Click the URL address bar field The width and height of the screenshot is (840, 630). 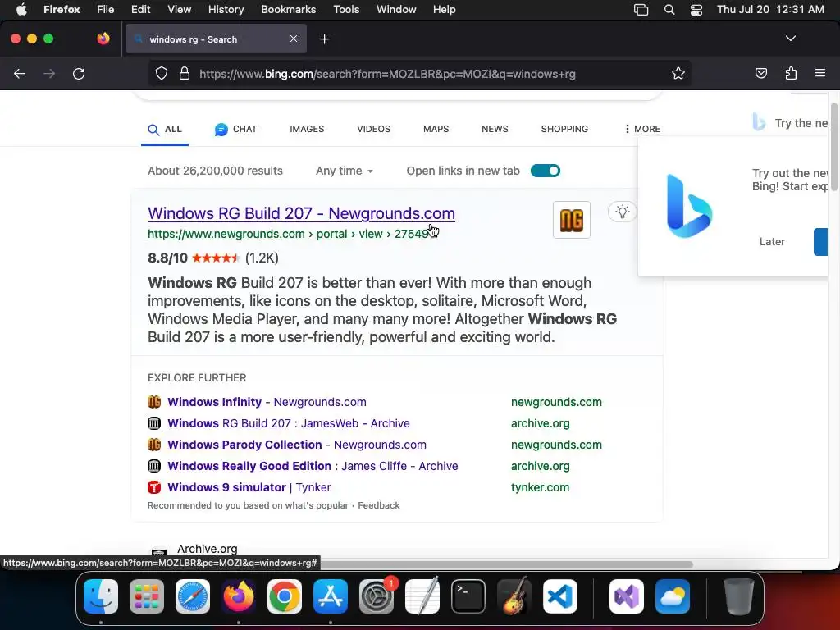tap(420, 74)
